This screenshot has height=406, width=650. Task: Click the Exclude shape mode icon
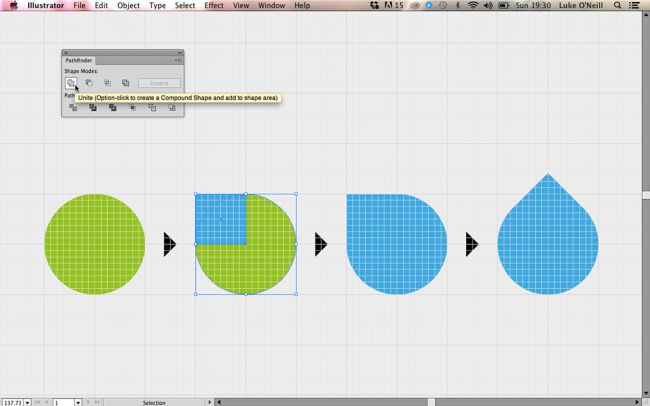pos(125,83)
